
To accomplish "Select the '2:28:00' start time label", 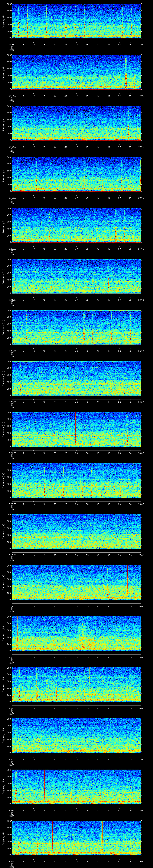I will click(12, 657).
